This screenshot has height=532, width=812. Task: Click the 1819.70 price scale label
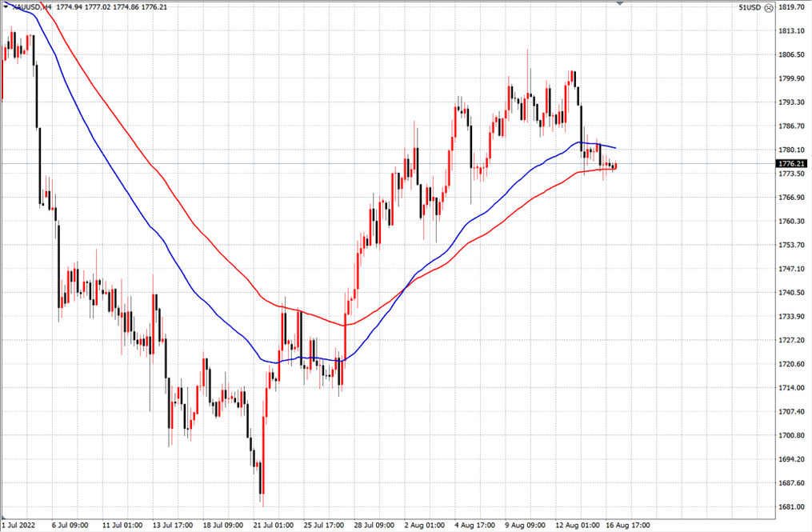click(x=792, y=7)
